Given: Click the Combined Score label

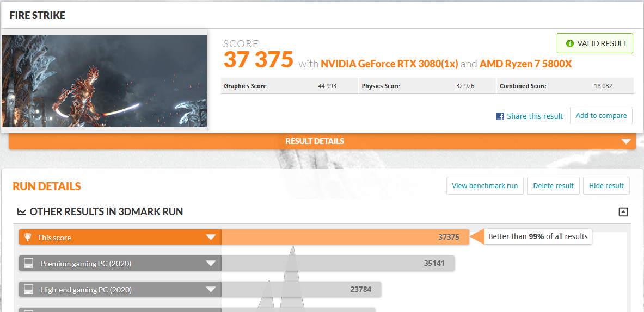Looking at the screenshot, I should point(523,86).
